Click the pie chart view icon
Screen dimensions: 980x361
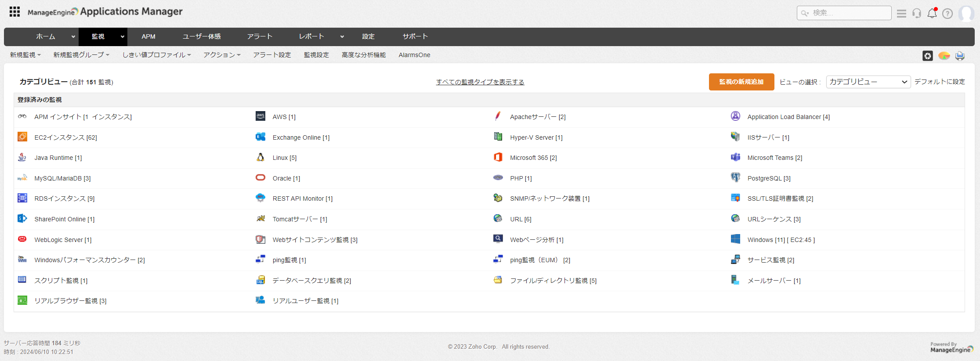tap(944, 56)
